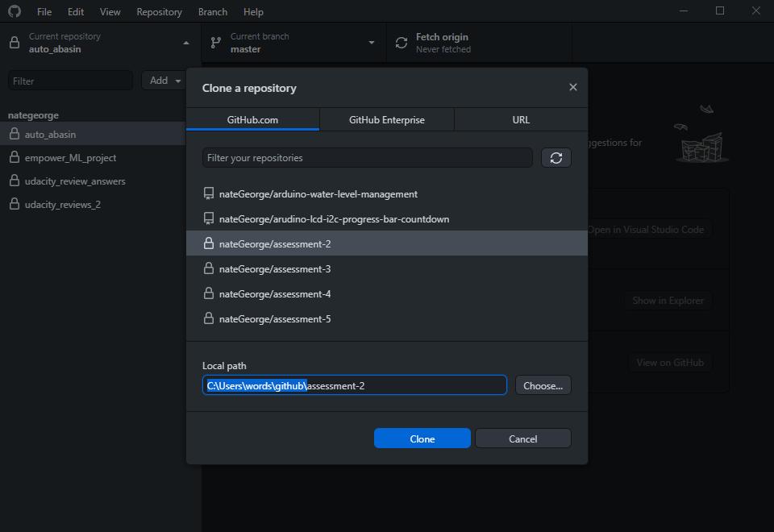The width and height of the screenshot is (774, 532).
Task: Open the Repository menu
Action: tap(159, 11)
